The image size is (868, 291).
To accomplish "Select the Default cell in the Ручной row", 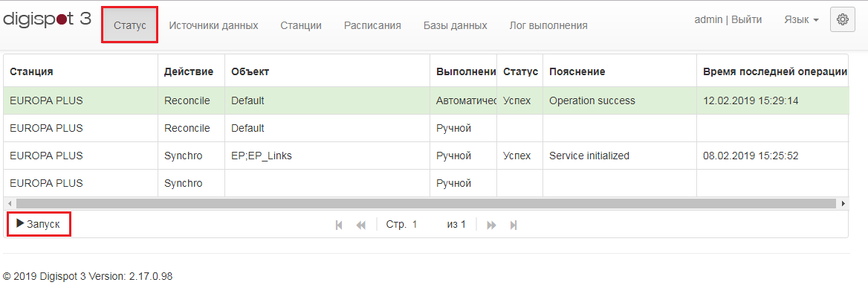I will [328, 128].
